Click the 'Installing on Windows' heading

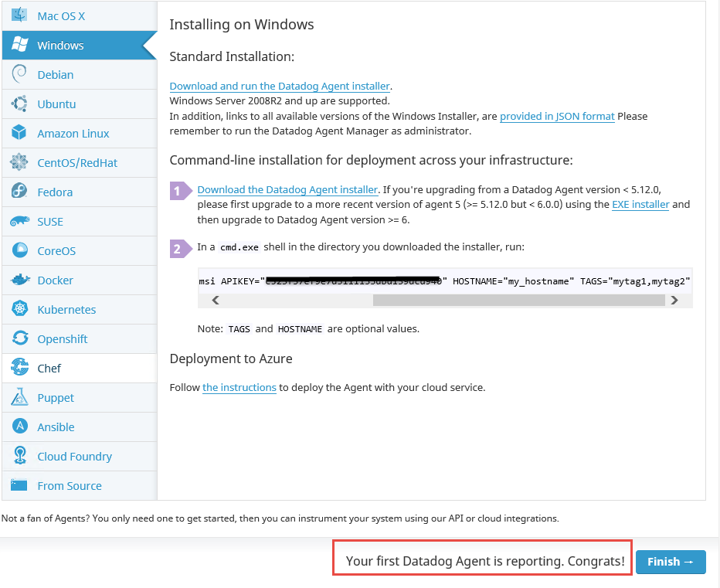coord(242,25)
